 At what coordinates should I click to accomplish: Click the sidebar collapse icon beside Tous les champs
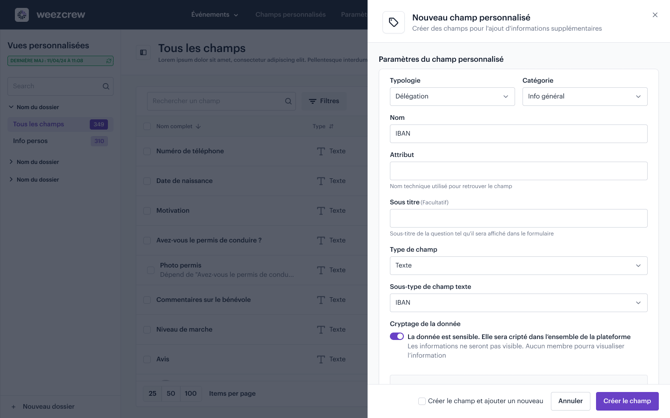(143, 52)
